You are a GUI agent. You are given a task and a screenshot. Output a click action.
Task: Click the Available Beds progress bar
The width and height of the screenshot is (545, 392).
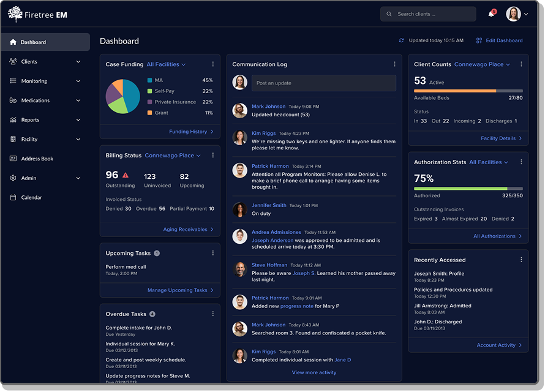pyautogui.click(x=468, y=91)
